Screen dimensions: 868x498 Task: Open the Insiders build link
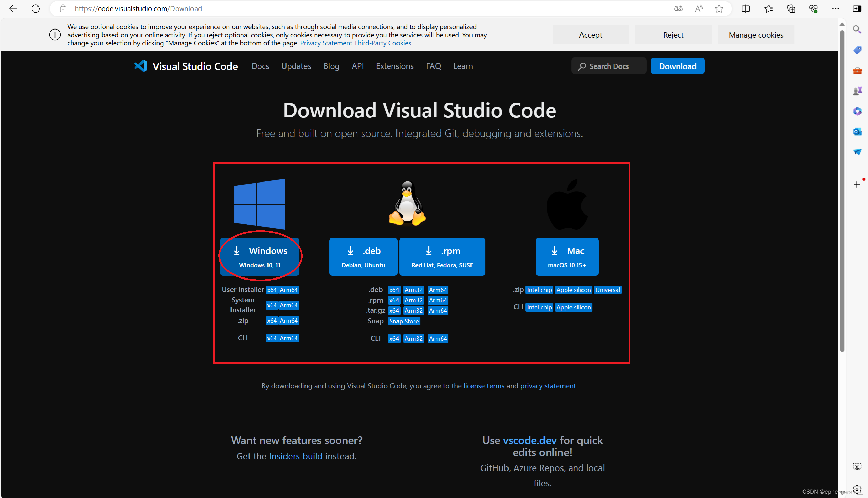pyautogui.click(x=295, y=456)
